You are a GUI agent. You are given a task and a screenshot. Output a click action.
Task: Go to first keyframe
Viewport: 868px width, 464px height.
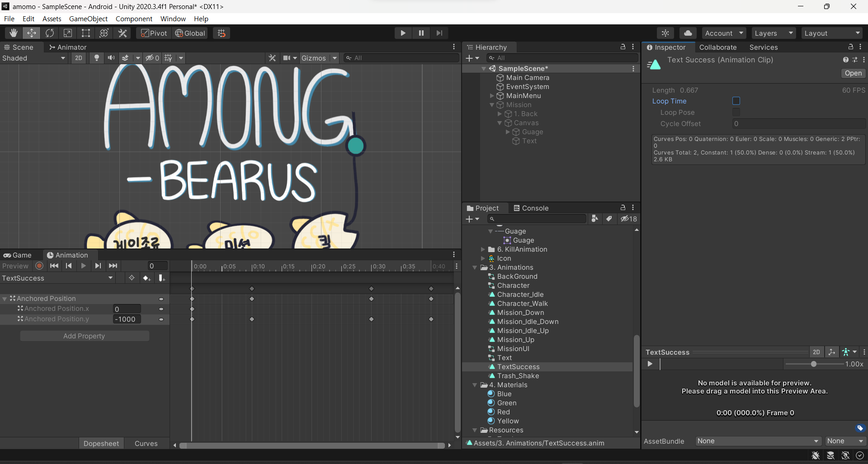point(54,266)
